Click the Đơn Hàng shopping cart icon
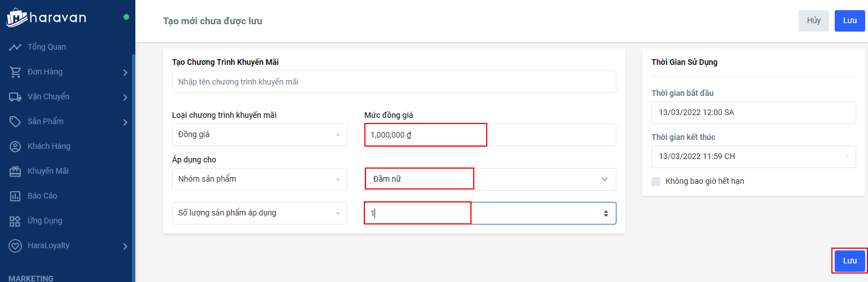The image size is (868, 282). (x=15, y=72)
